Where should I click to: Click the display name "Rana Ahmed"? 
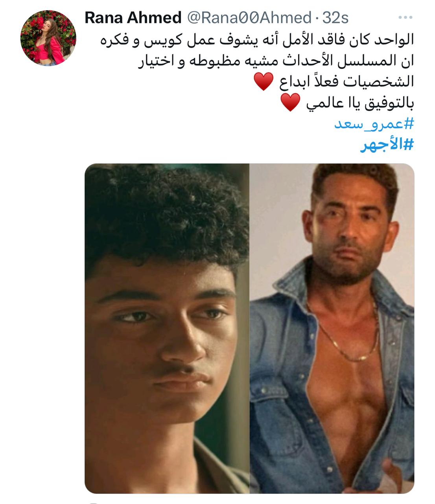(133, 18)
